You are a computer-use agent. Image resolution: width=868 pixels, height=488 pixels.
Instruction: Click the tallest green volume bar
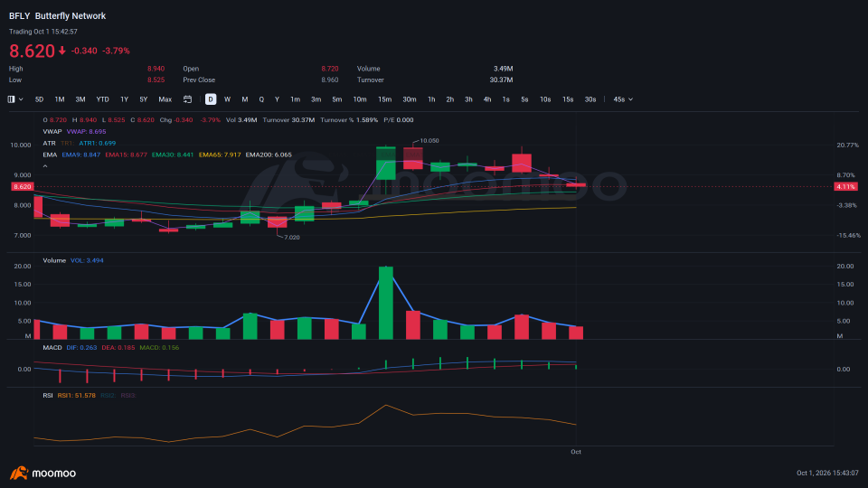[x=386, y=303]
